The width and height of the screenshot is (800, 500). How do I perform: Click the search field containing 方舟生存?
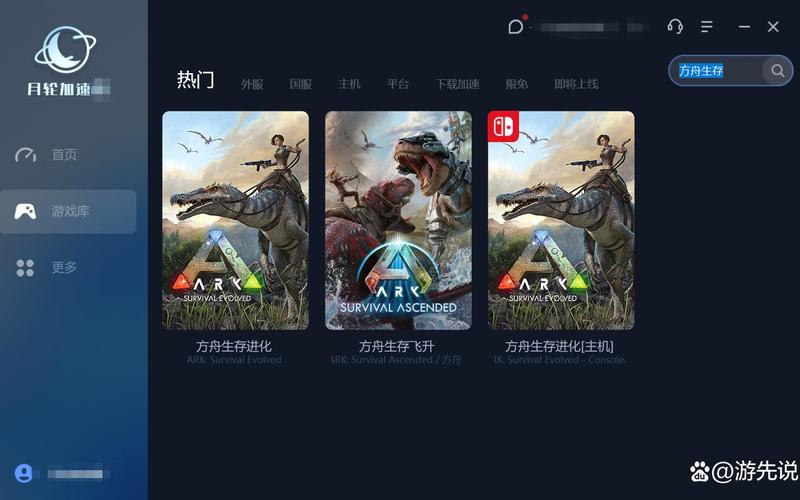tap(716, 70)
